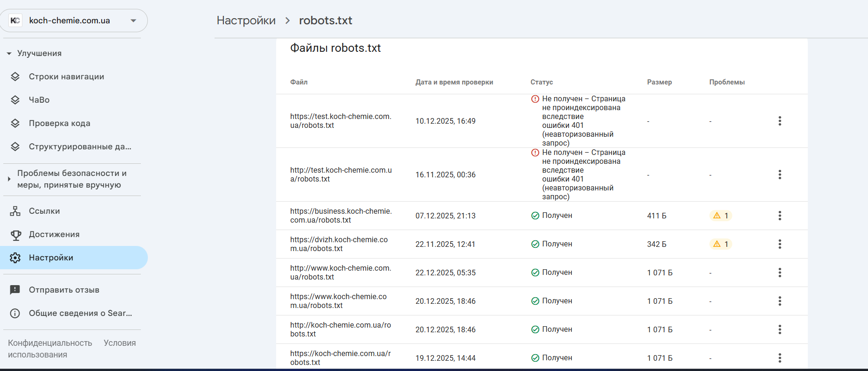
Task: Open more options for https://koch-chemie.com.ua/robots.txt
Action: coord(780,358)
